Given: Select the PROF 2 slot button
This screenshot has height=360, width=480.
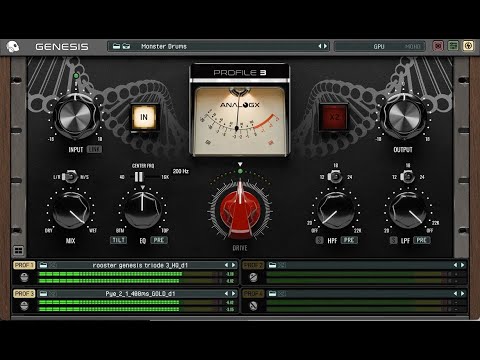Looking at the screenshot, I should pos(253,265).
